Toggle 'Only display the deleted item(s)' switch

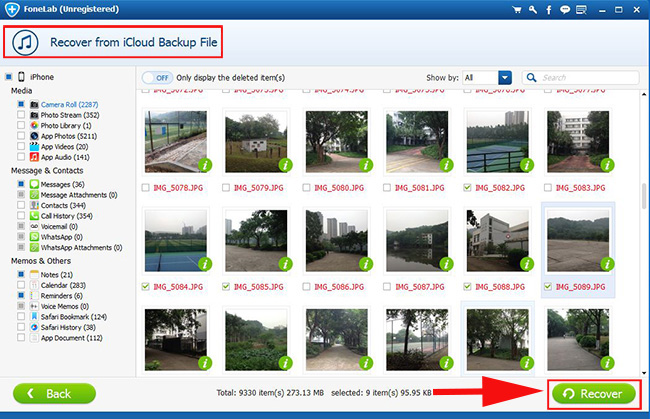tap(157, 78)
